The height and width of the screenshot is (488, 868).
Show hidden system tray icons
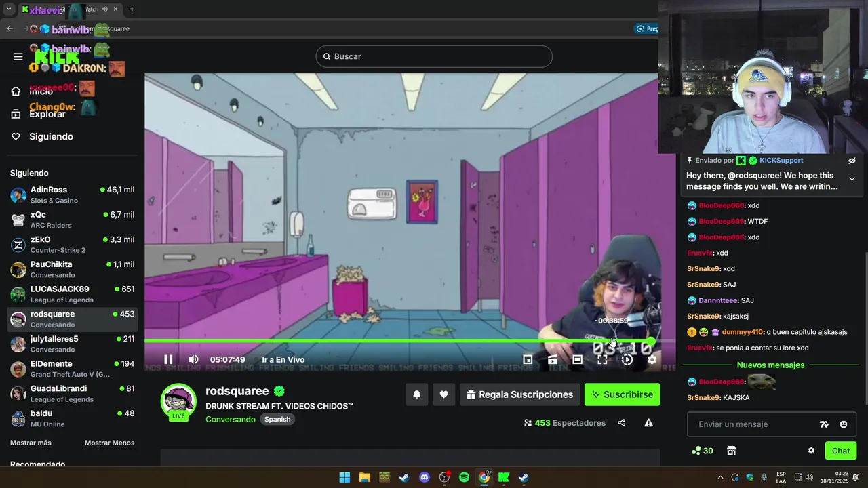pyautogui.click(x=720, y=477)
